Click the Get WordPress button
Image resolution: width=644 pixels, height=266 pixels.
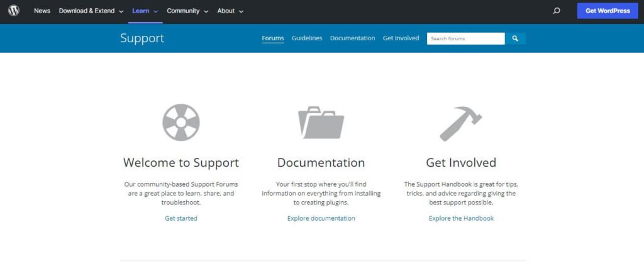coord(608,11)
